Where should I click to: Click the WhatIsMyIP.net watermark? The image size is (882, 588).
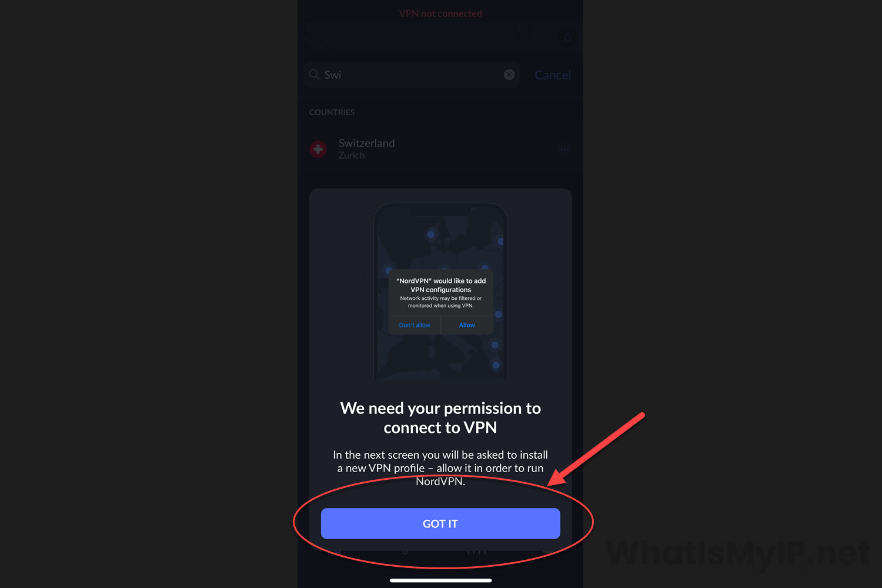(738, 553)
